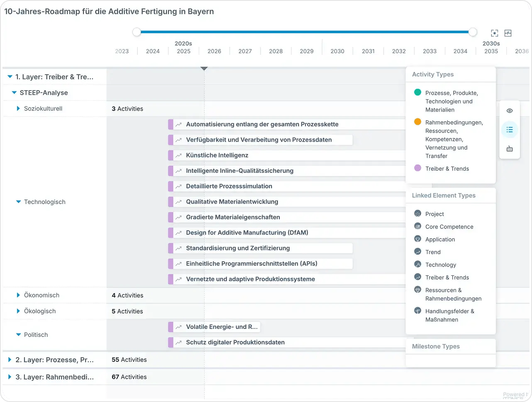Click the Core Competence icon in the legend

point(417,226)
